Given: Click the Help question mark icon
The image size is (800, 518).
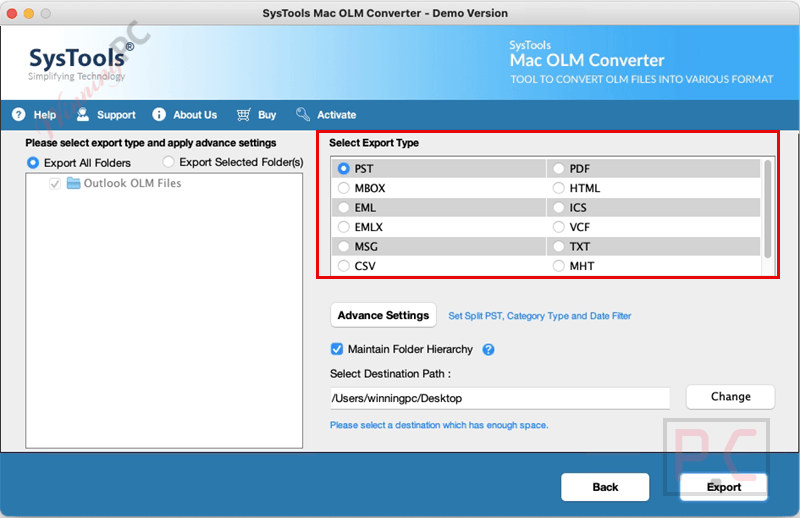Looking at the screenshot, I should coord(19,114).
